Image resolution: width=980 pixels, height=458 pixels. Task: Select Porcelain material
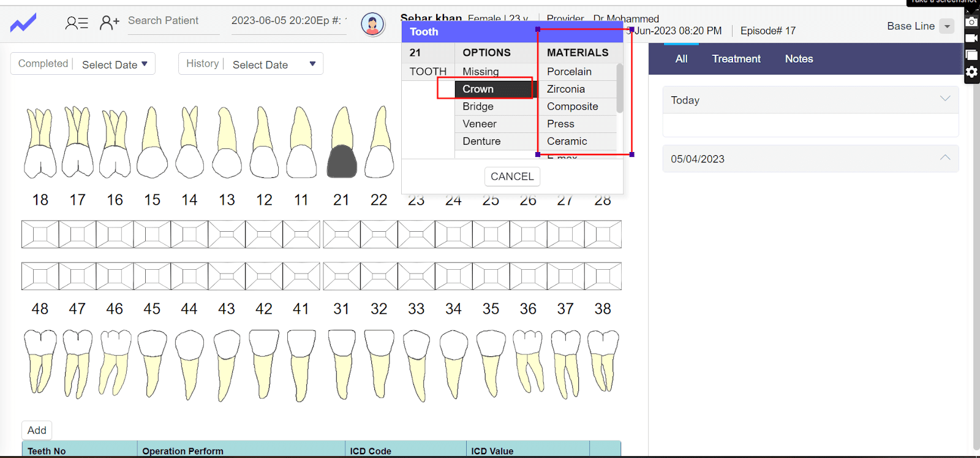tap(578, 72)
